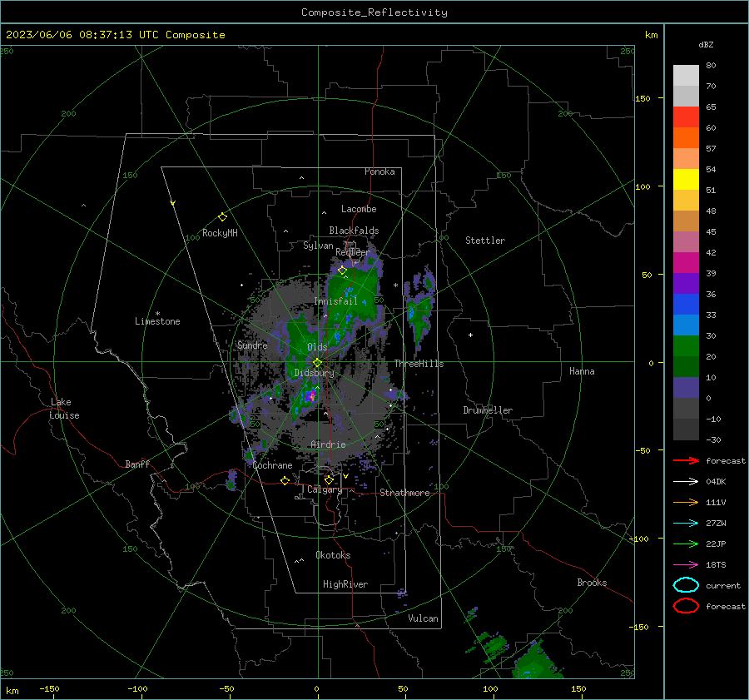This screenshot has height=700, width=749.
Task: Click the Sylvan label
Action: pos(318,246)
